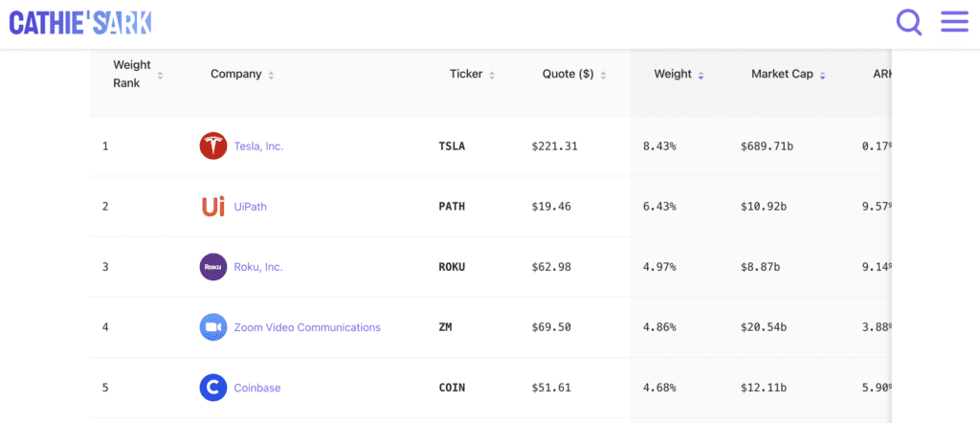The height and width of the screenshot is (423, 980).
Task: Open the UiPath company link
Action: (250, 206)
